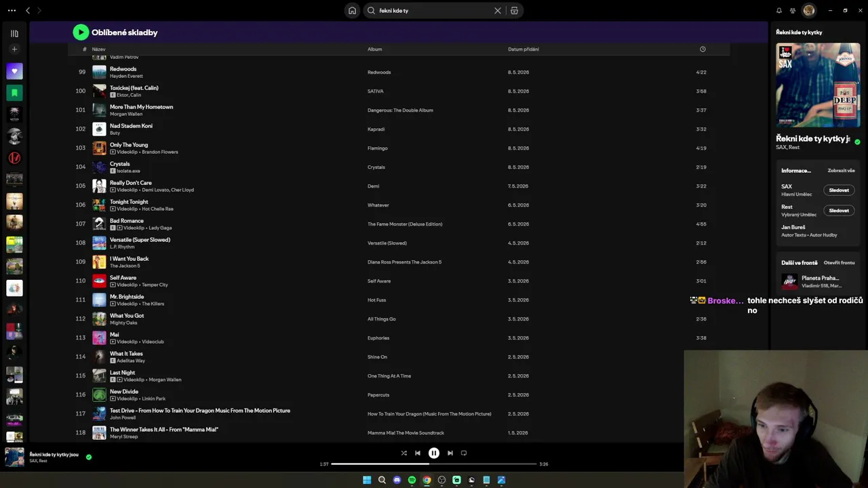Pause the current song

[x=434, y=453]
